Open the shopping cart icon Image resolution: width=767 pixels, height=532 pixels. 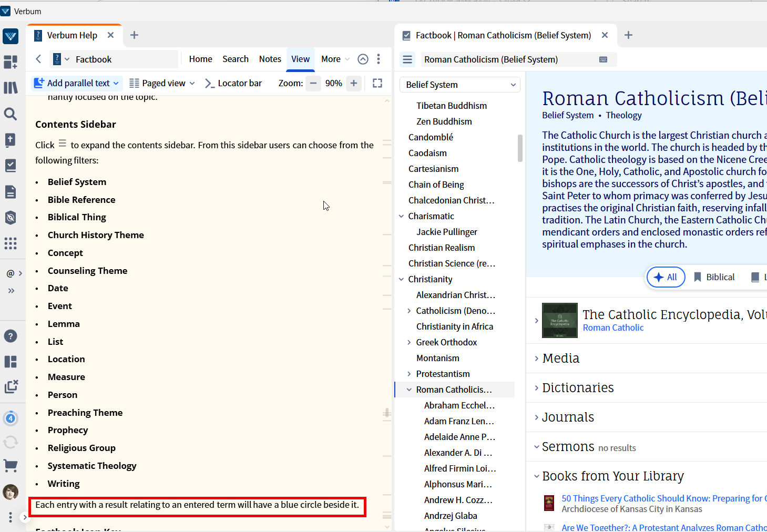tap(11, 465)
